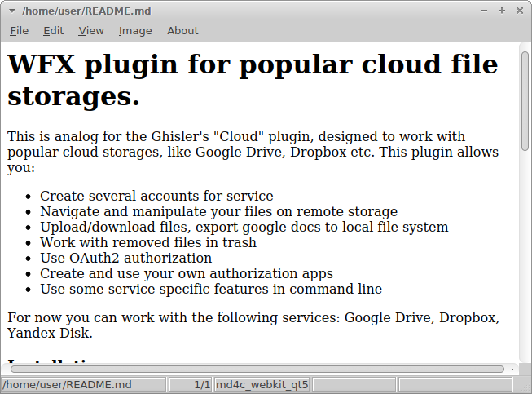Click the paragraph starting 'This is analog for'
This screenshot has height=394, width=532.
[253, 152]
